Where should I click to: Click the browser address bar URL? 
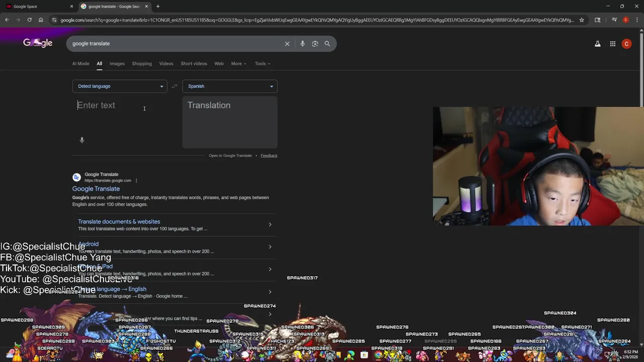(x=317, y=20)
